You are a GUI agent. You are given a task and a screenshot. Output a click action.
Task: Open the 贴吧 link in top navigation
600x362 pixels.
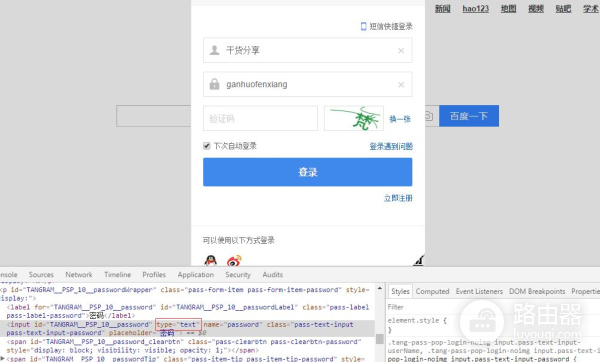tap(563, 8)
